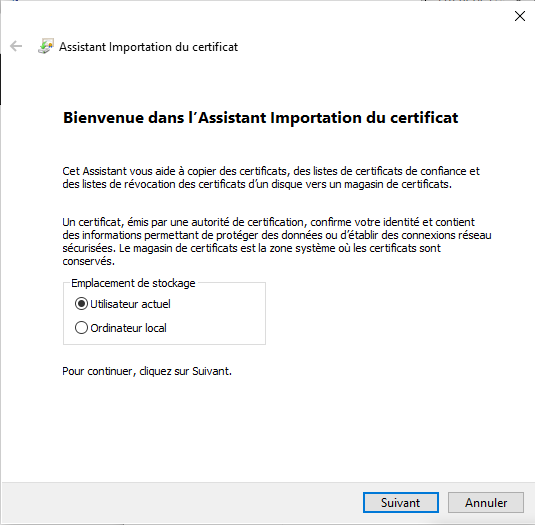Image resolution: width=535 pixels, height=525 pixels.
Task: Choose the Ordinateur local radio button
Action: click(x=81, y=327)
